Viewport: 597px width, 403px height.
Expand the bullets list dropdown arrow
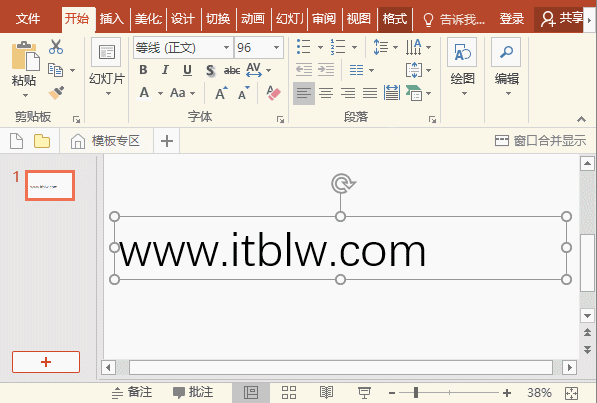tap(320, 48)
